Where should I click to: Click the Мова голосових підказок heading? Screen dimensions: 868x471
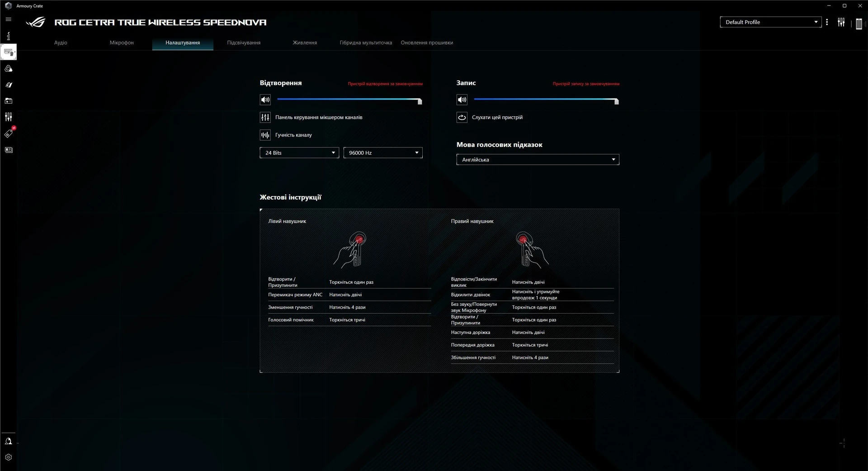pos(500,145)
